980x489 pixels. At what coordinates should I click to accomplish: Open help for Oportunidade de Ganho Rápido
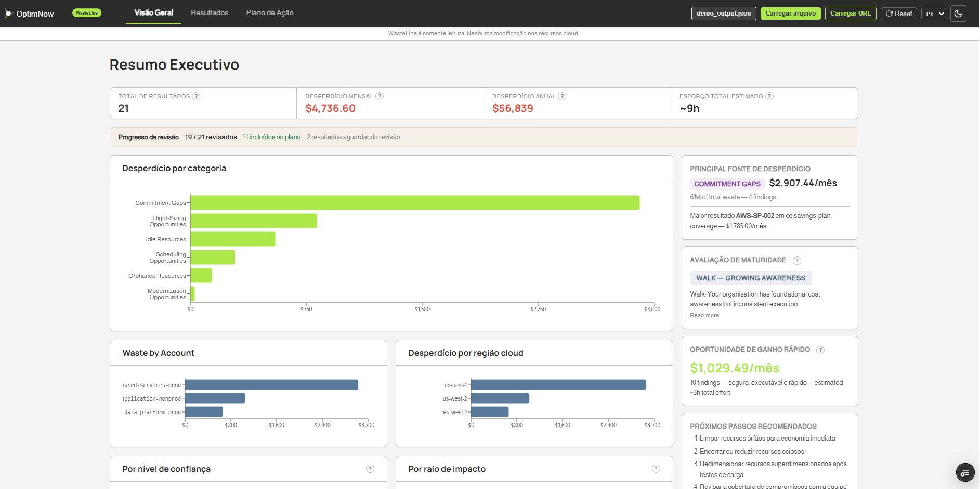point(820,350)
